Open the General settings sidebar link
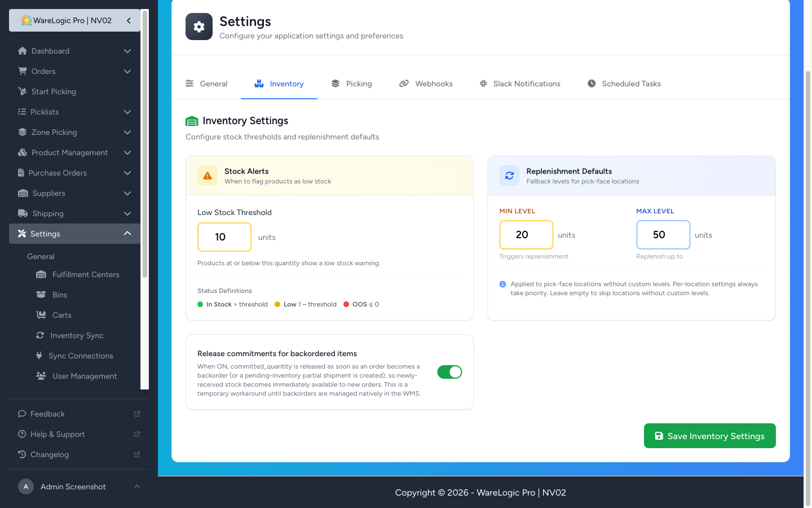The width and height of the screenshot is (812, 508). [41, 256]
